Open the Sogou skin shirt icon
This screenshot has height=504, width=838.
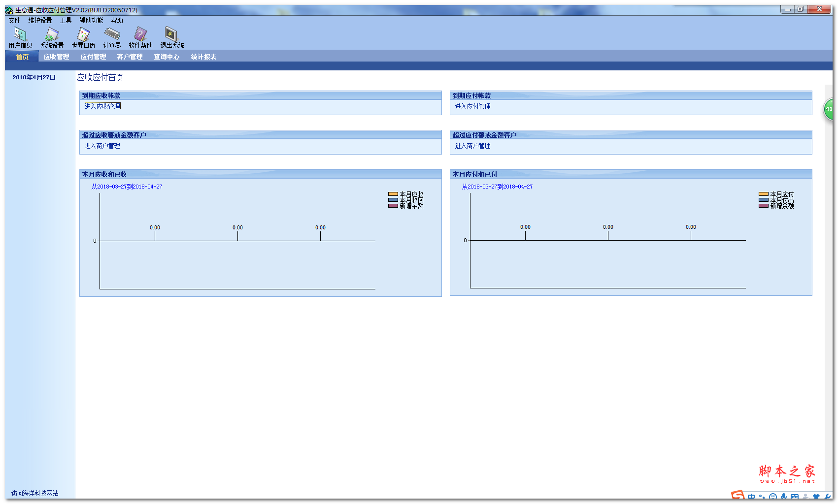tap(816, 497)
